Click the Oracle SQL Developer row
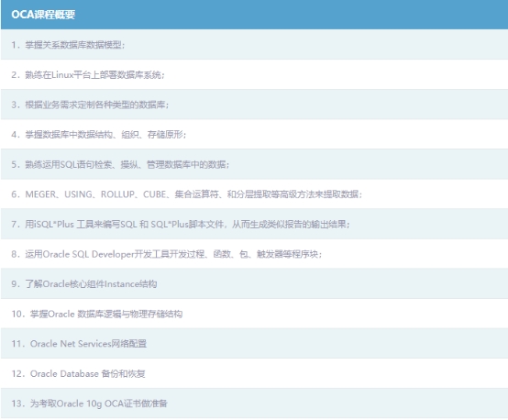Viewport: 508px width, 420px height. click(x=254, y=254)
